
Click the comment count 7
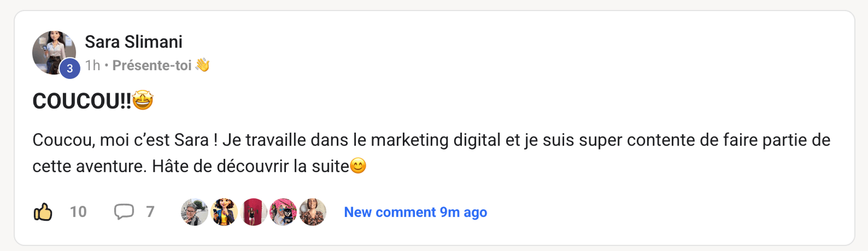[x=150, y=212]
